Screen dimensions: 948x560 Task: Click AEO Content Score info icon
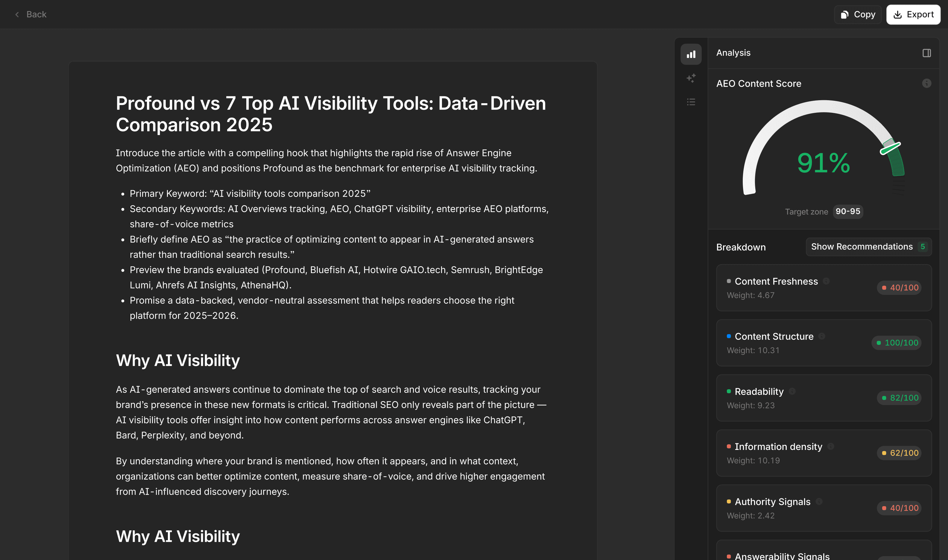pyautogui.click(x=926, y=83)
